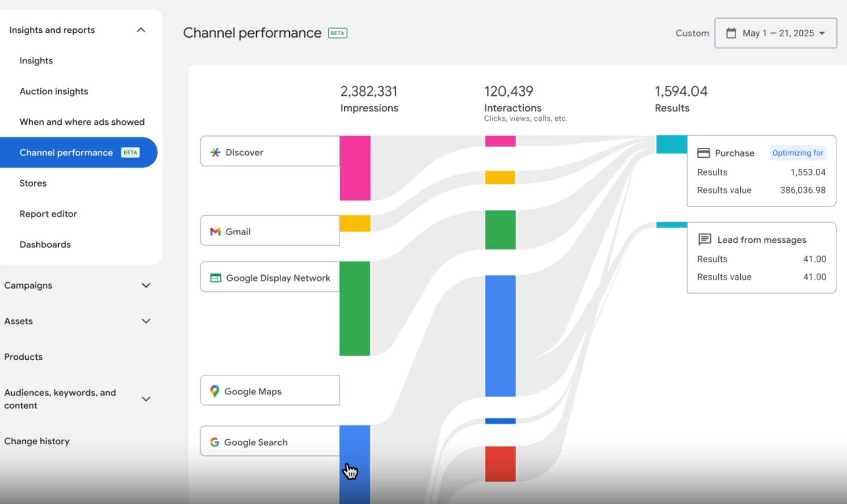Collapse the Insights and reports section
The height and width of the screenshot is (504, 847).
pos(141,30)
